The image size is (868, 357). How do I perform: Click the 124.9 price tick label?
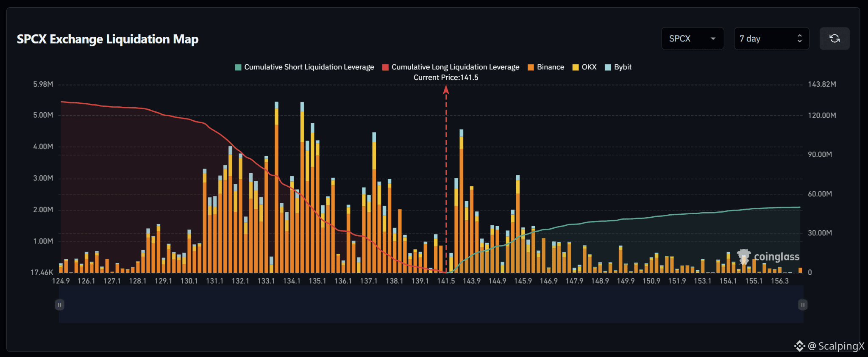tap(61, 281)
